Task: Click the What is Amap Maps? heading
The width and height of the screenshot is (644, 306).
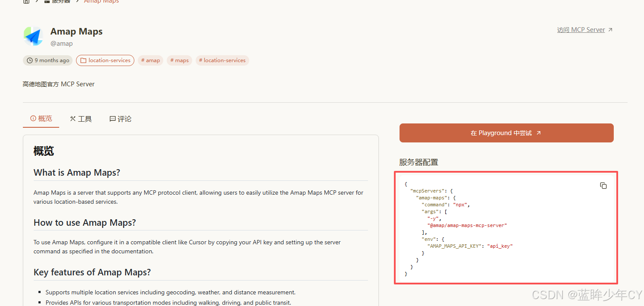Action: [x=77, y=173]
